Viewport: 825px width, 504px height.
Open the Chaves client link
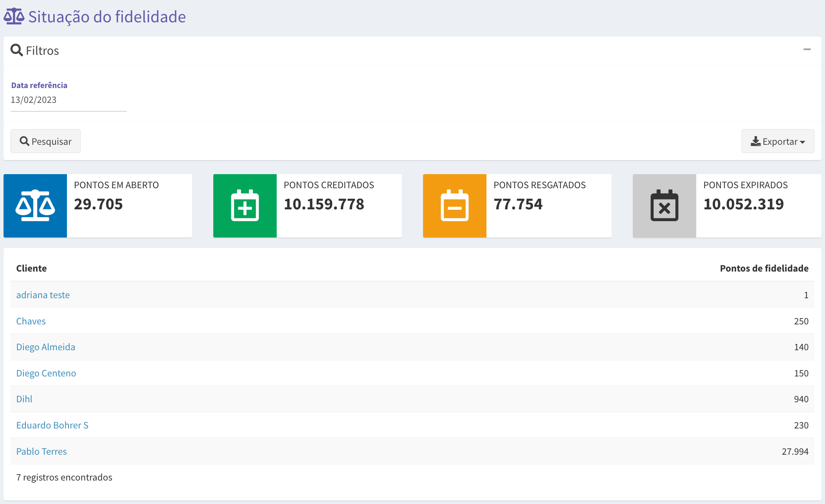(x=31, y=321)
